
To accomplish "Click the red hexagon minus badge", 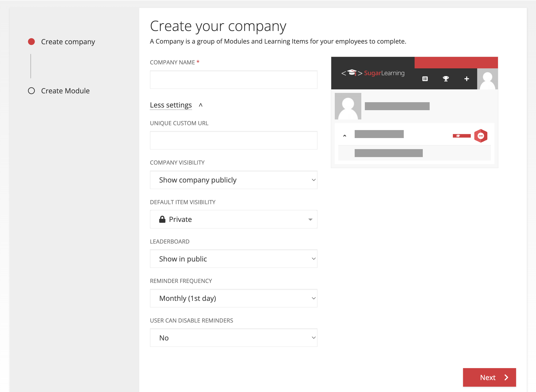I will pos(480,136).
